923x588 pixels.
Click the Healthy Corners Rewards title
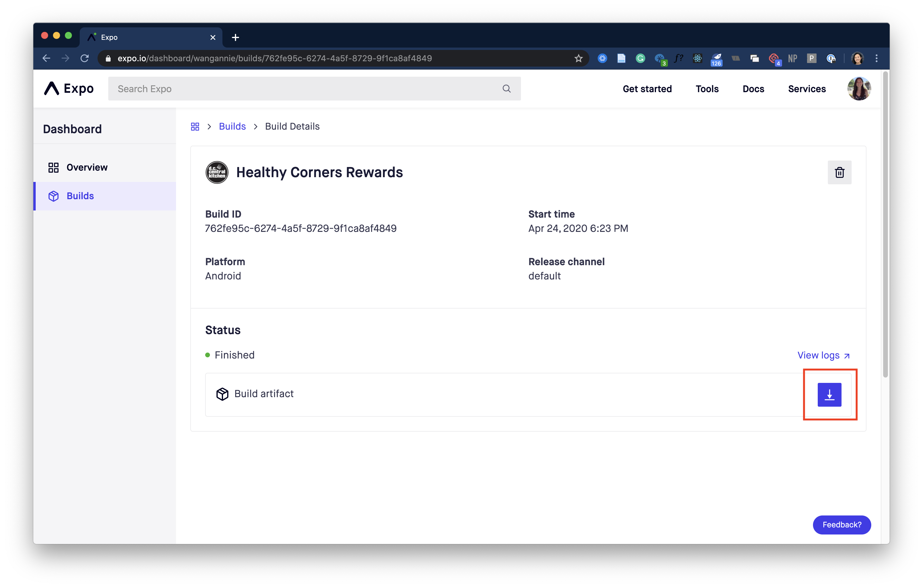click(319, 172)
